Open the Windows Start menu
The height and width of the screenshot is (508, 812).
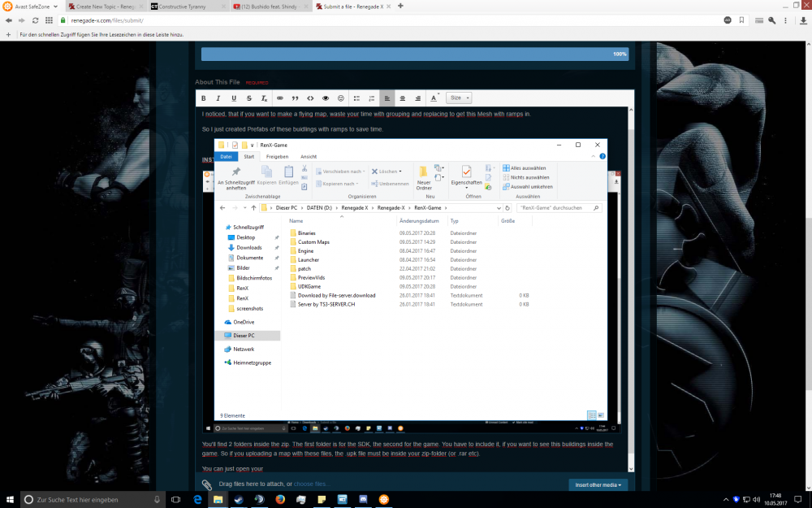(x=10, y=500)
